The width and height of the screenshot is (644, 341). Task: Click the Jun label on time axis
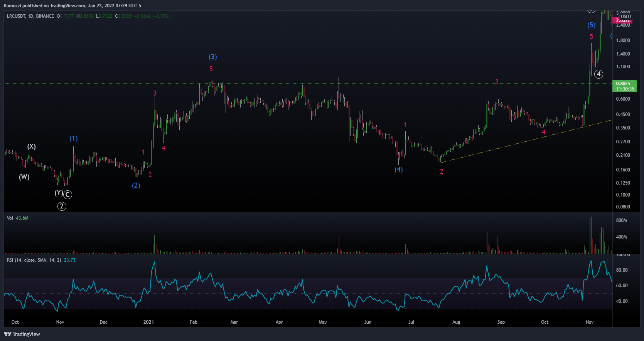(368, 322)
